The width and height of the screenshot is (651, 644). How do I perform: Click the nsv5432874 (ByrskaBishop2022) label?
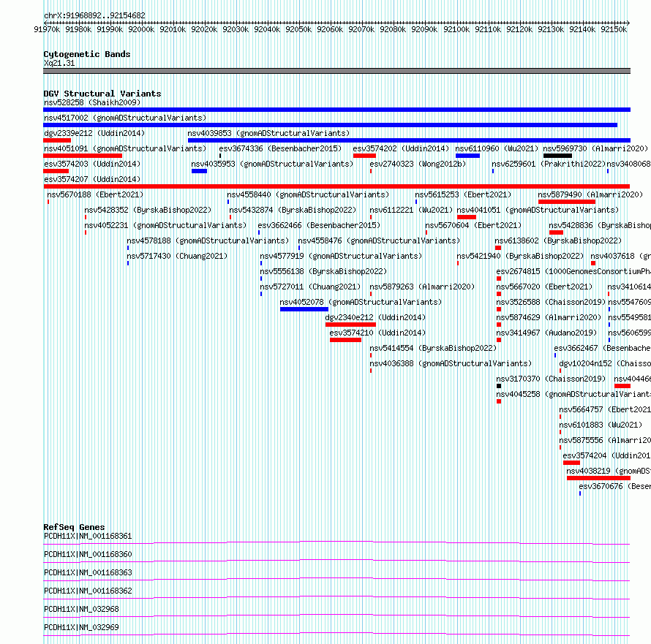pyautogui.click(x=293, y=210)
